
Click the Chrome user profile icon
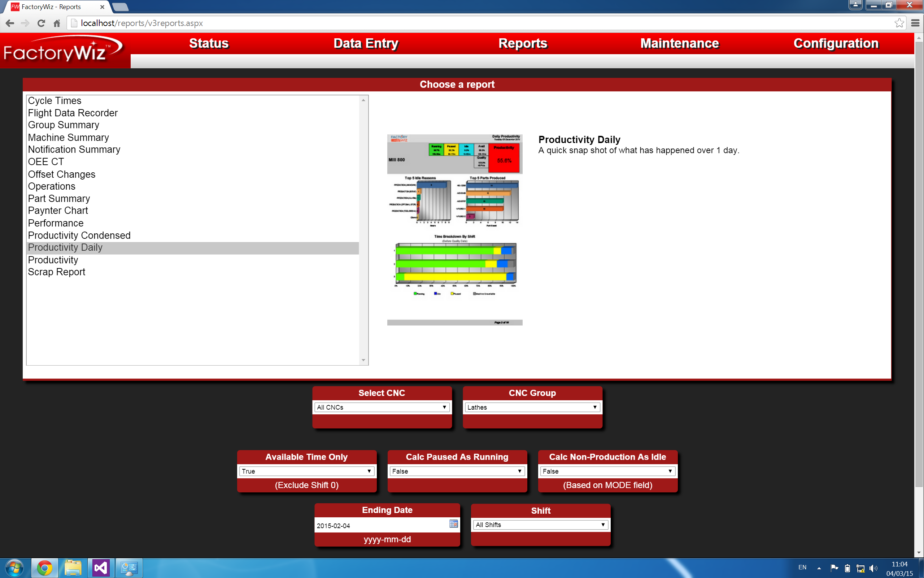coord(856,5)
